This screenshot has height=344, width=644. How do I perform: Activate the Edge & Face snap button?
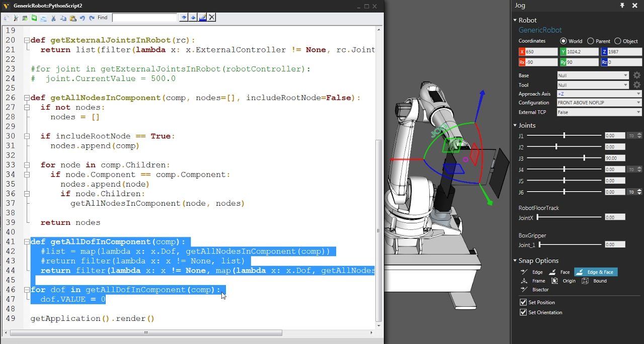596,272
